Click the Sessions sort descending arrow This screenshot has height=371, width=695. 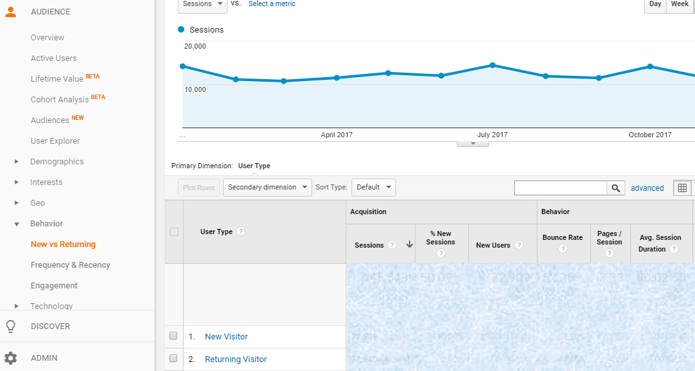pyautogui.click(x=409, y=244)
